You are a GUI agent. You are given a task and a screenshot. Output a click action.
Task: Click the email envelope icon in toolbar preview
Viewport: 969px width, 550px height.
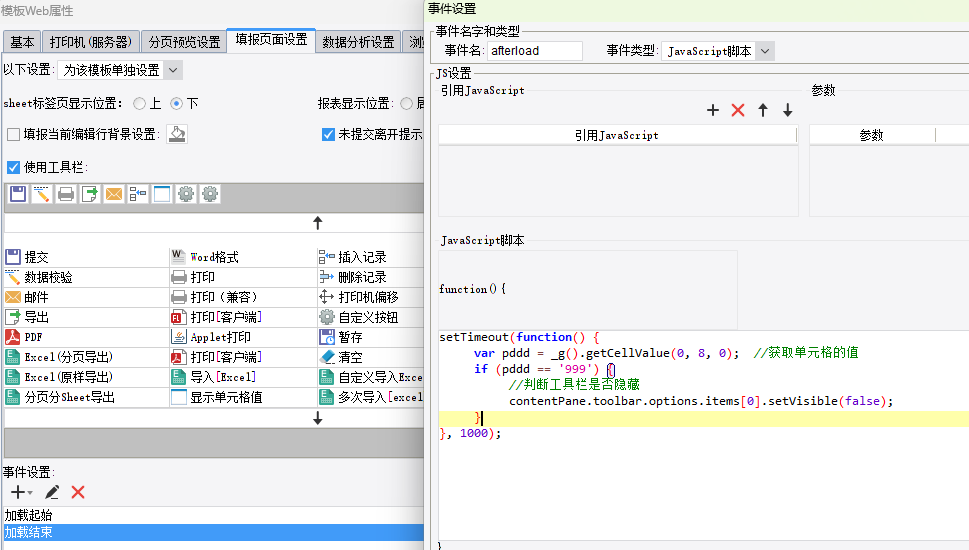114,194
